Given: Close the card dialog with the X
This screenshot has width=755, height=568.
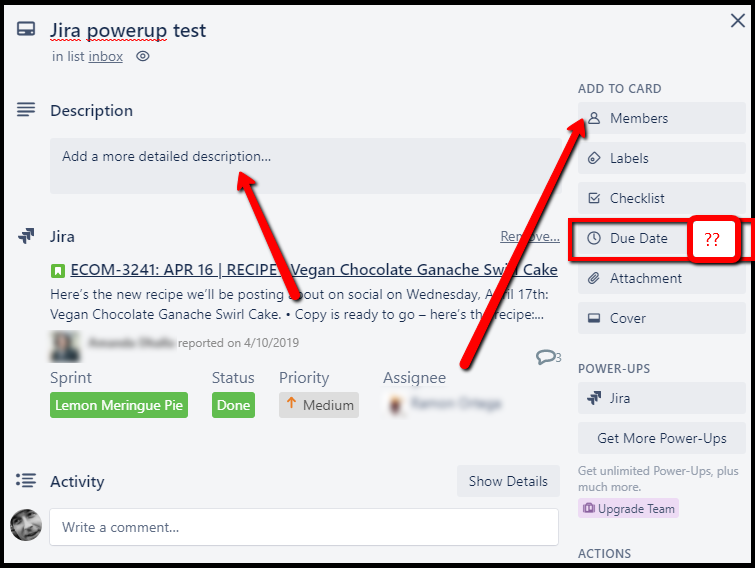Looking at the screenshot, I should pos(737,21).
